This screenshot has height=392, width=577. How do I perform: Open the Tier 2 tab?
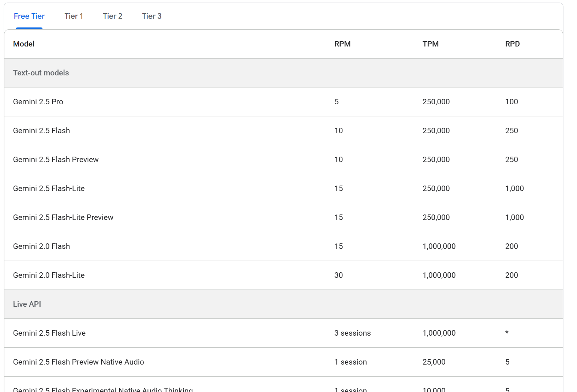pyautogui.click(x=113, y=16)
